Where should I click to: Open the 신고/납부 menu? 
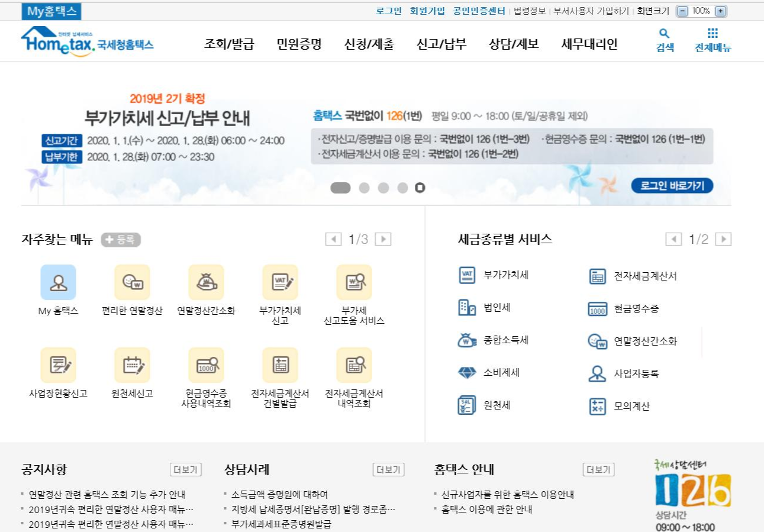[x=441, y=44]
